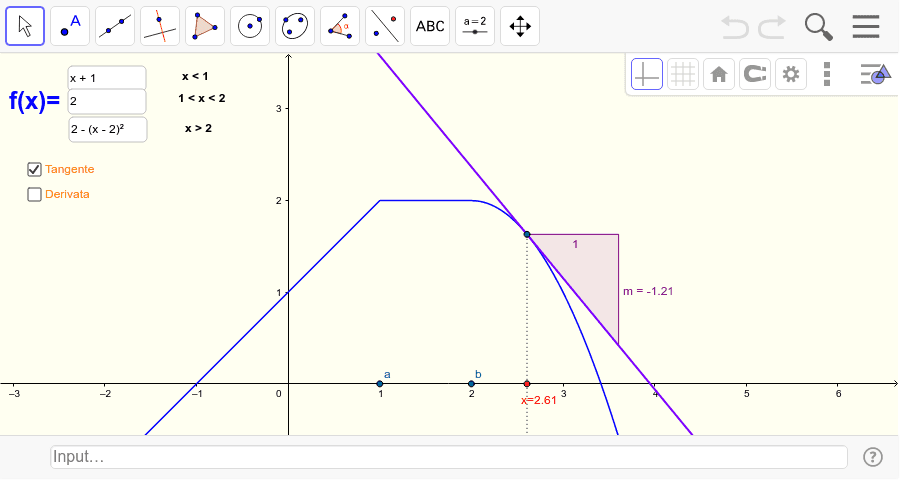Screen dimensions: 900x480
Task: Open graphics settings gear
Action: tap(791, 74)
